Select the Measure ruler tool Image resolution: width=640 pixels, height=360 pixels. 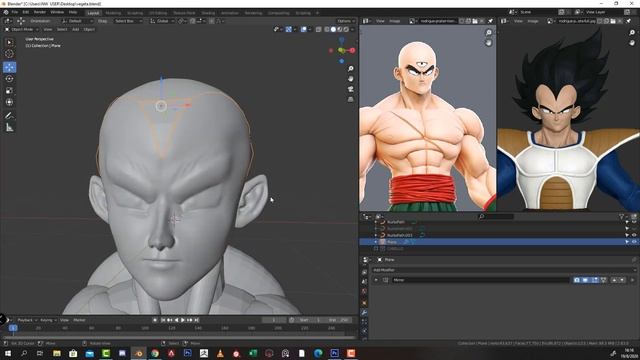9,128
